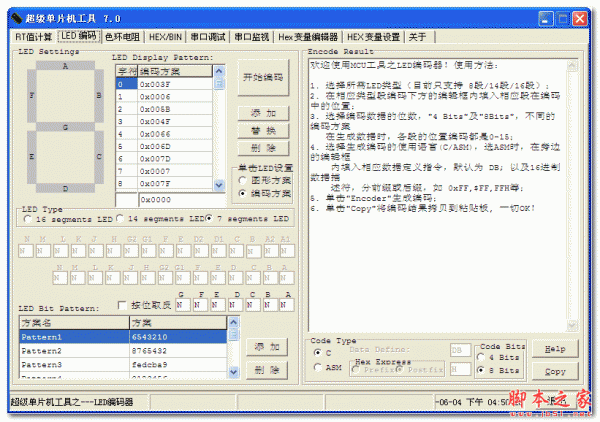Viewport: 600px width, 422px height.
Task: Switch to the 串口调试 tab
Action: click(208, 37)
